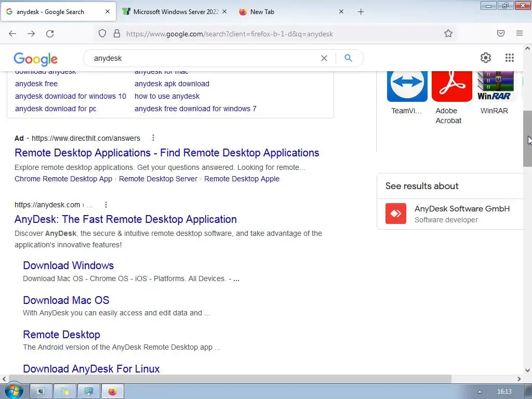Open the Windows Start button
The image size is (532, 399).
click(x=13, y=391)
